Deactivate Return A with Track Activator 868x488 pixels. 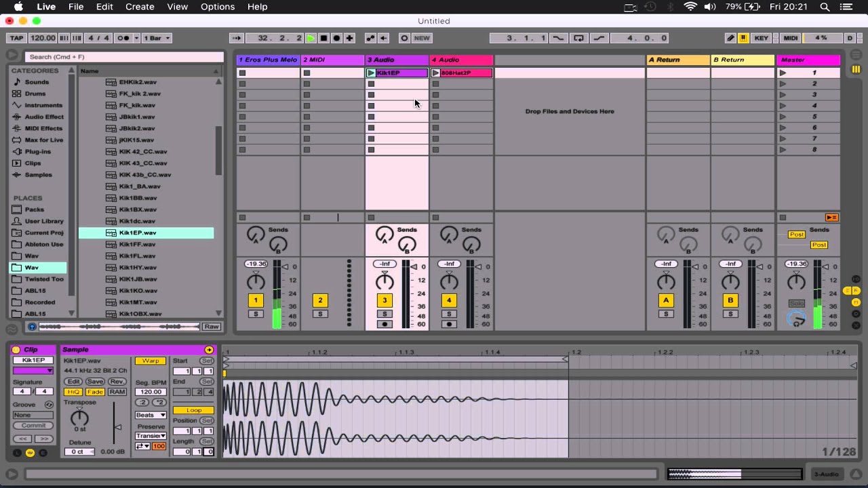click(x=666, y=300)
